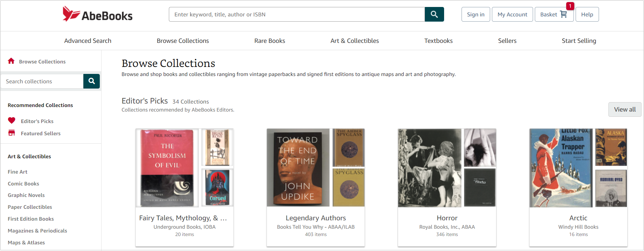Click the search collections magnifier button
Image resolution: width=644 pixels, height=251 pixels.
tap(92, 81)
